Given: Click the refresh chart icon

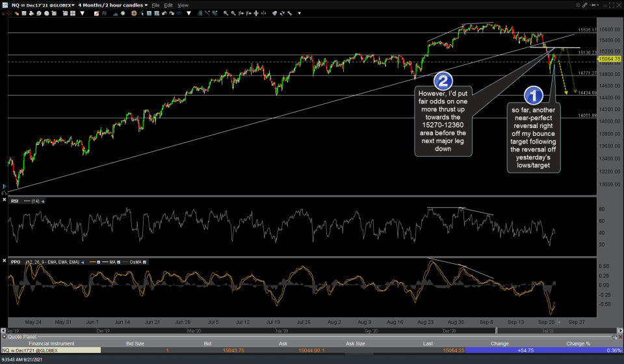Looking at the screenshot, I should tap(281, 13).
